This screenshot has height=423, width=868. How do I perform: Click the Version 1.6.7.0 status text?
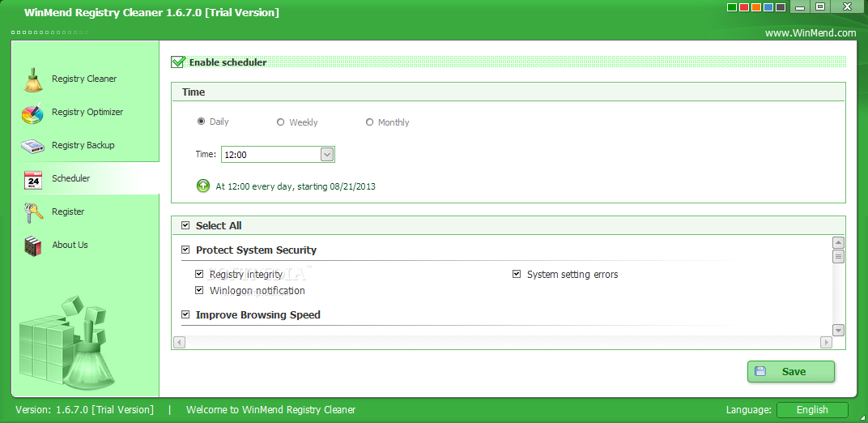click(85, 410)
